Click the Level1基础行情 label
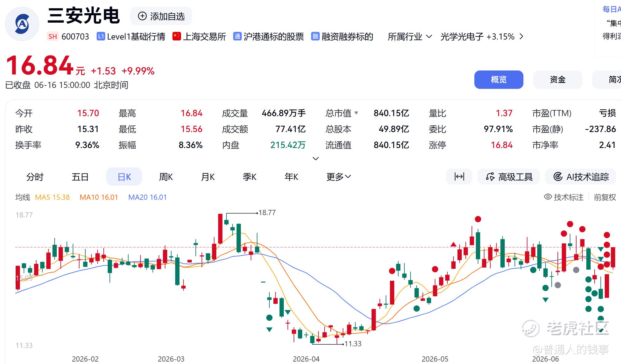 click(136, 36)
